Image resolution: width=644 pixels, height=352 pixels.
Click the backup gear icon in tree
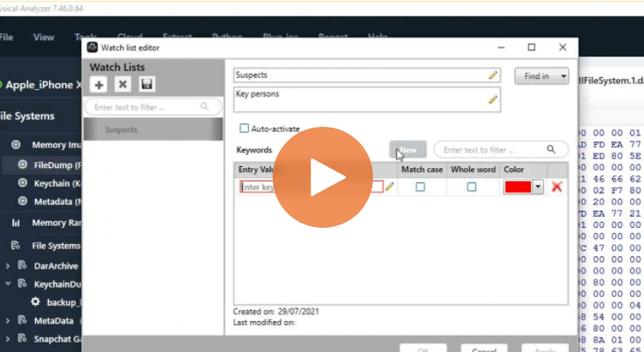[x=36, y=302]
